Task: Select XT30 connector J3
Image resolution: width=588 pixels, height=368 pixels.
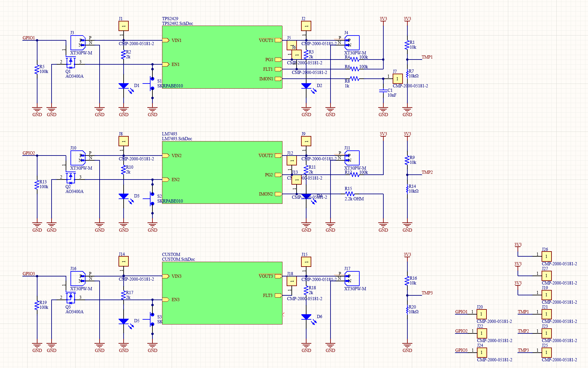Action: [78, 43]
